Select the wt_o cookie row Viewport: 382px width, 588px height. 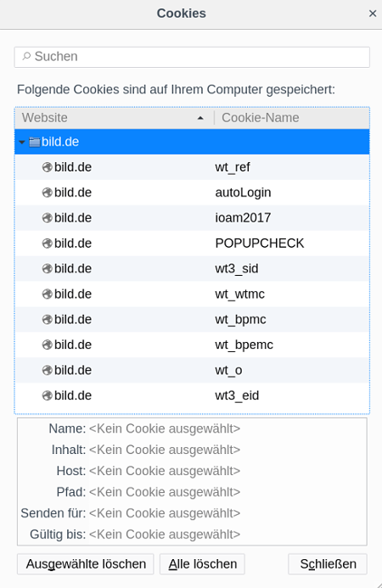[x=192, y=370]
